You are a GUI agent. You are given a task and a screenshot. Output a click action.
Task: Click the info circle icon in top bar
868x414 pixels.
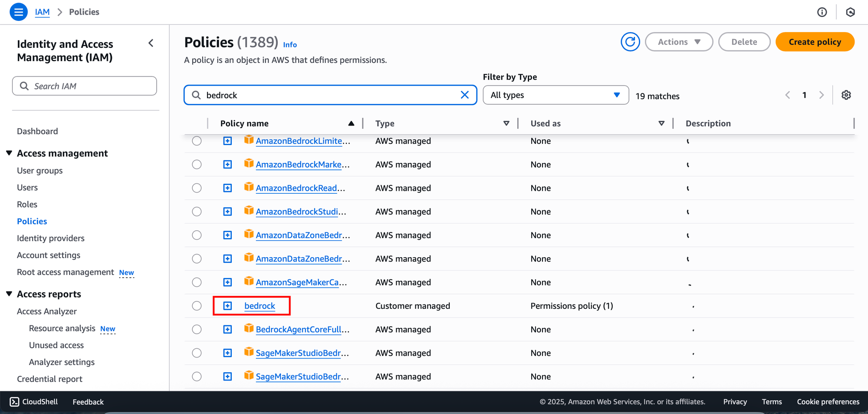click(x=822, y=12)
